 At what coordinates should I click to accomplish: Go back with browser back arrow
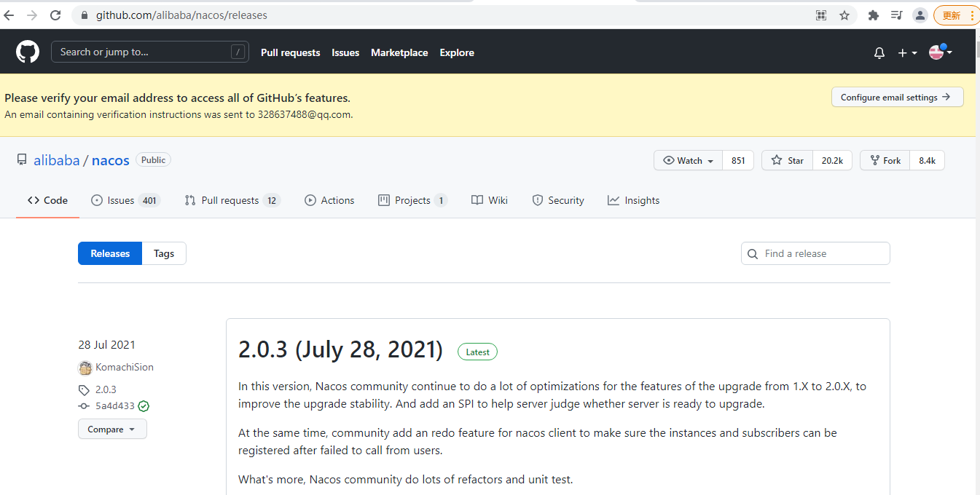pyautogui.click(x=9, y=15)
